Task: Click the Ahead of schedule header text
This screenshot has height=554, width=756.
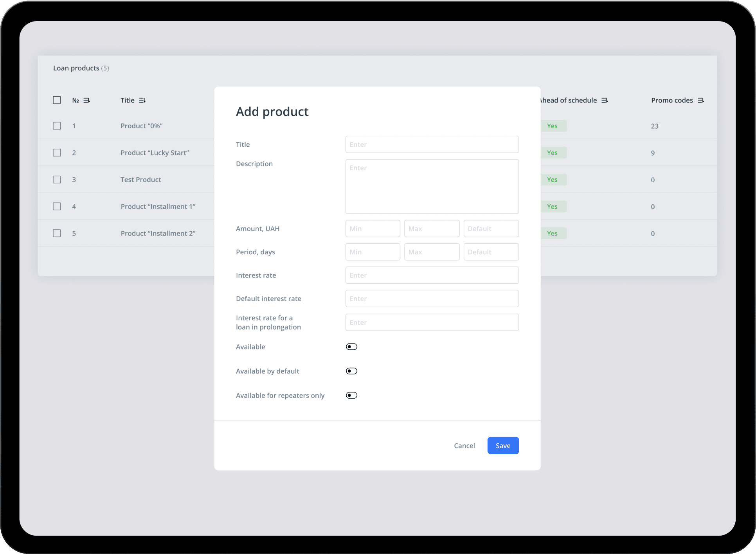Action: [x=569, y=100]
